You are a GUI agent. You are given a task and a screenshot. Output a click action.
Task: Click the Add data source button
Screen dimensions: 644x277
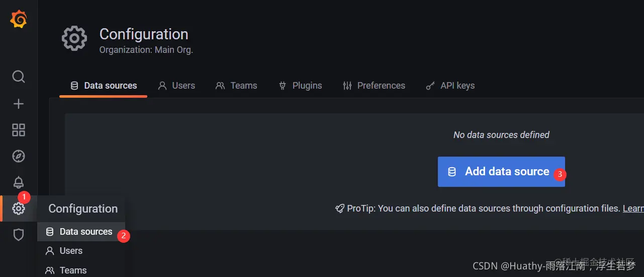501,172
